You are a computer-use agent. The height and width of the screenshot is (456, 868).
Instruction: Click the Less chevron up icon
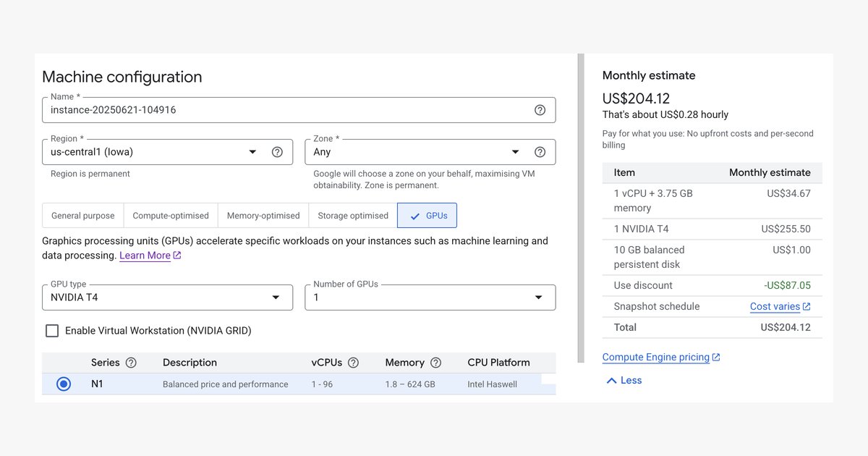(611, 381)
